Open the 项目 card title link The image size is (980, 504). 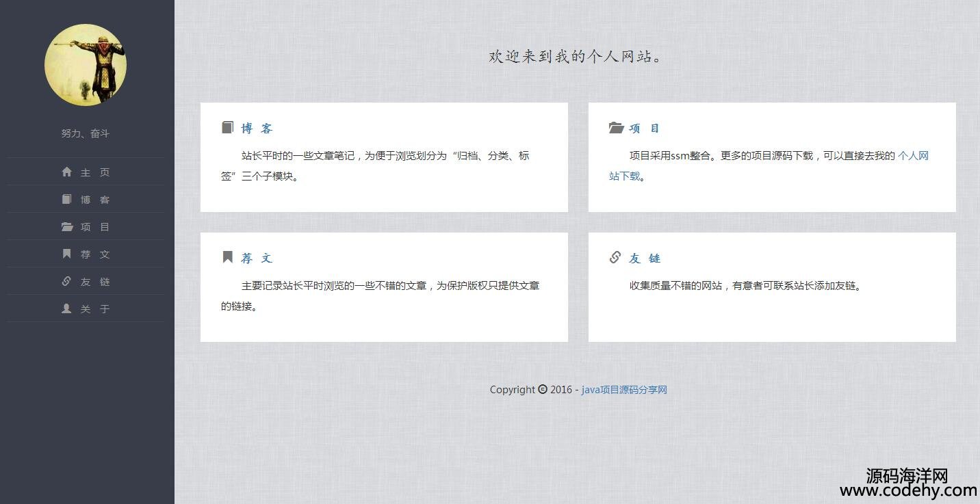pyautogui.click(x=644, y=129)
